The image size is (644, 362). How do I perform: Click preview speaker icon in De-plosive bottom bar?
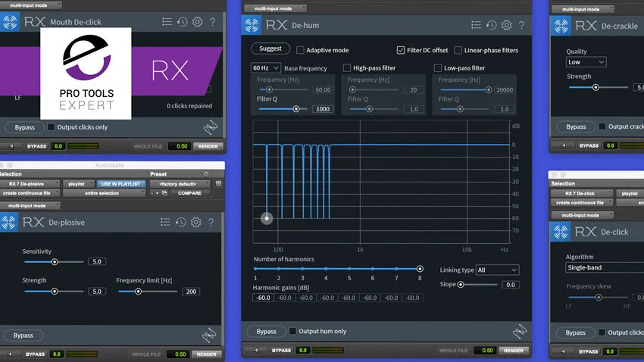[10, 354]
